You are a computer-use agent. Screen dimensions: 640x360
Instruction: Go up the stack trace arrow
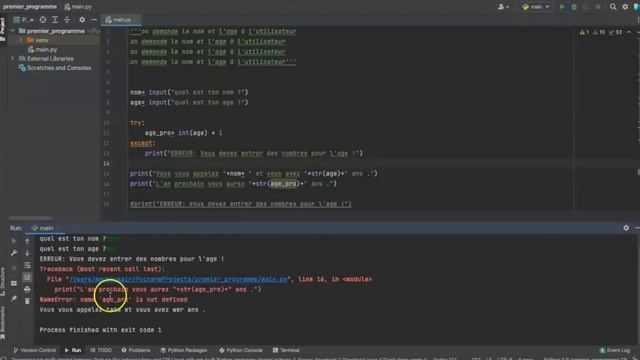[x=27, y=241]
